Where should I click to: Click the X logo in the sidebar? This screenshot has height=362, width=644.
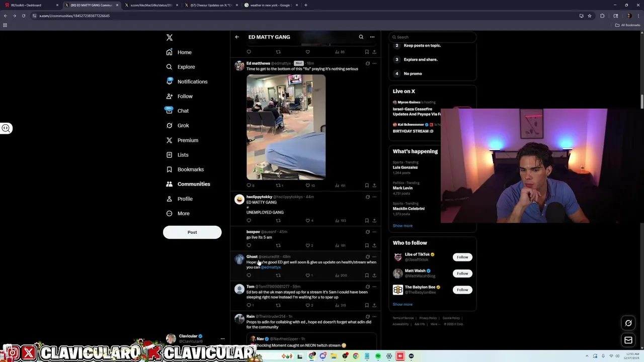pos(170,38)
